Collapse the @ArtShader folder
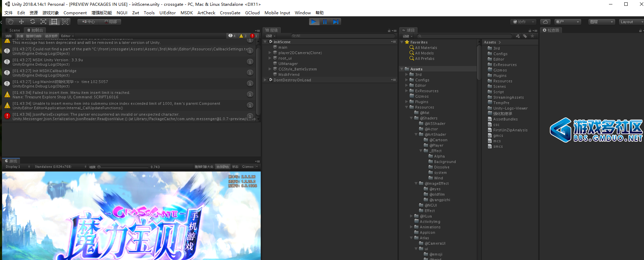The width and height of the screenshot is (644, 260). point(416,134)
